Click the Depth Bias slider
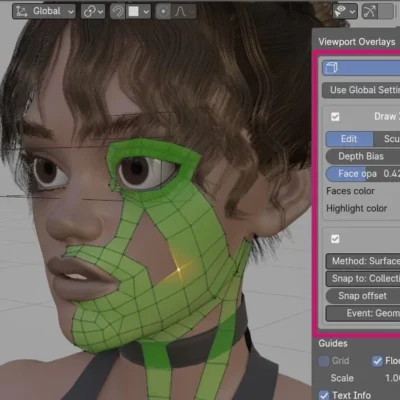 (363, 156)
